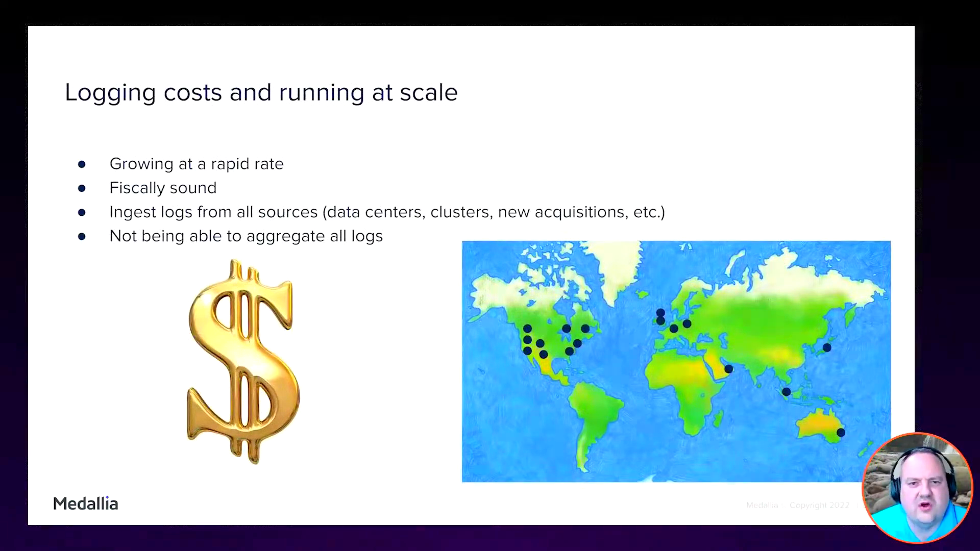980x551 pixels.
Task: Click the 'Growing at a rapid rate' bullet point
Action: click(197, 163)
